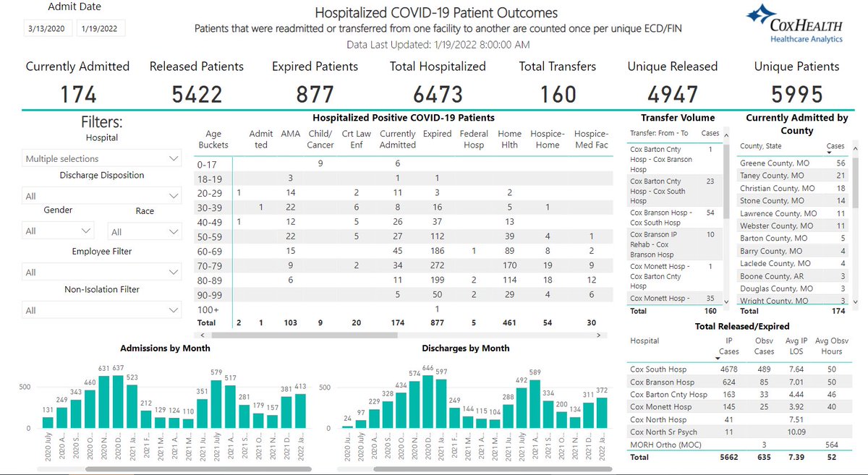
Task: Click the Currently Admitted 174 card
Action: click(x=77, y=83)
